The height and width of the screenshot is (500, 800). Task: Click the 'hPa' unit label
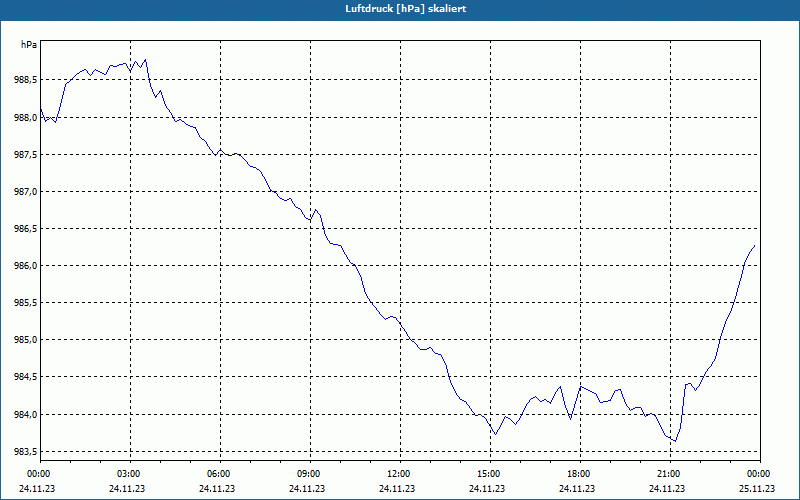29,45
